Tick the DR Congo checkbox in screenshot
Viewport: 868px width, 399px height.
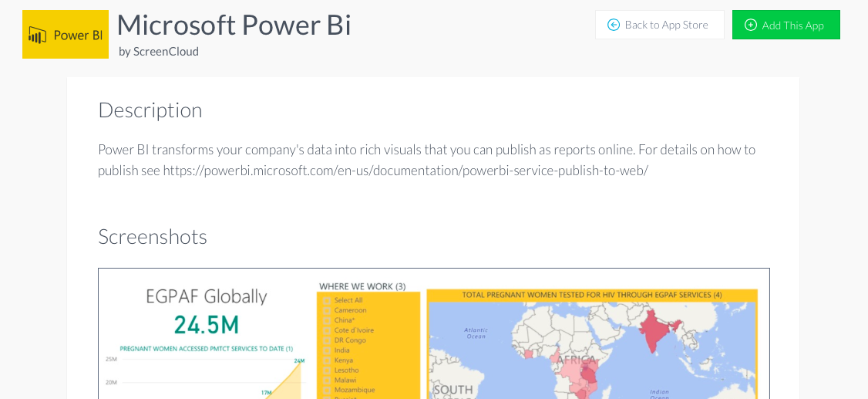[327, 340]
